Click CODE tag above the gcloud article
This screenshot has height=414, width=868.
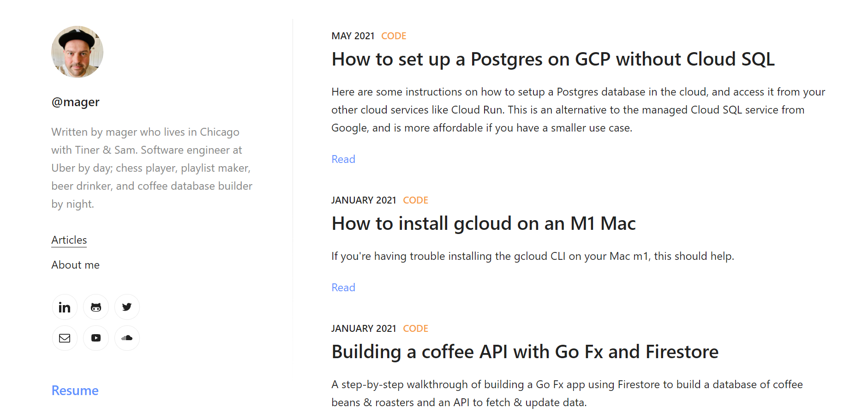tap(415, 200)
